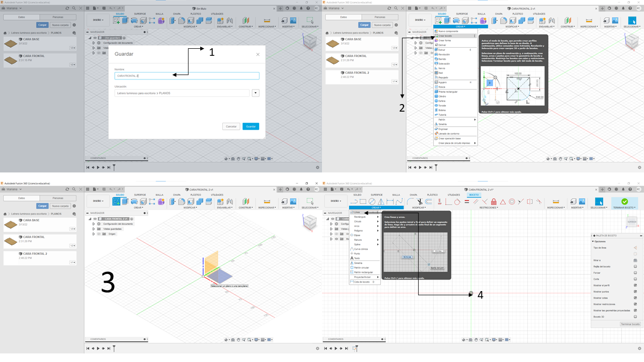Click the Extrude icon in plane-selection window toolbar
Screen dimensions: 644x362
click(125, 202)
